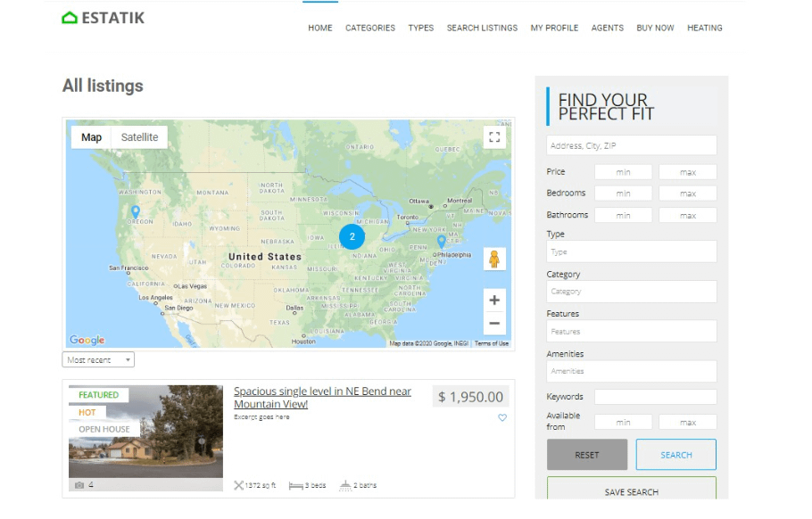Open the Heating menu item
812x519 pixels.
coord(705,28)
